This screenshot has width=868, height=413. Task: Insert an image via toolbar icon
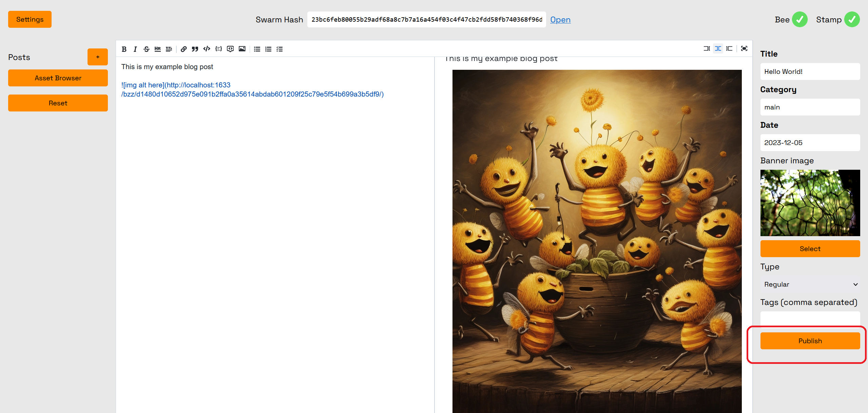coord(242,49)
